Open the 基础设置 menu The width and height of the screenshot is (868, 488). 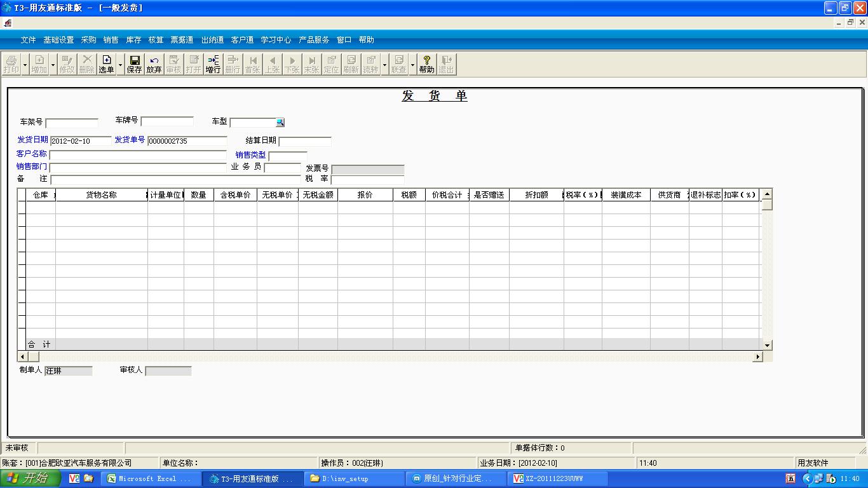click(x=58, y=40)
